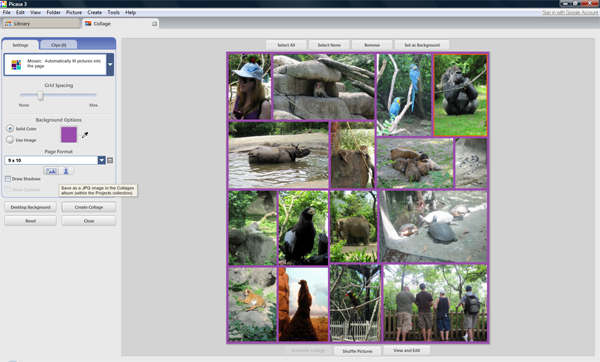Click the Select None button
Viewport: 600px width, 362px height.
pyautogui.click(x=329, y=45)
